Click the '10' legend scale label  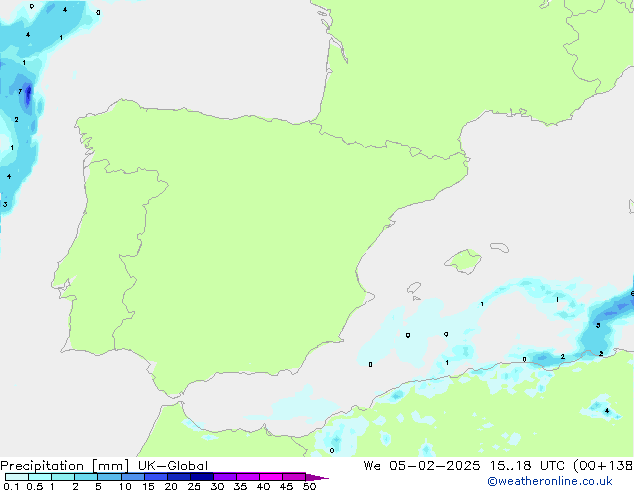125,486
